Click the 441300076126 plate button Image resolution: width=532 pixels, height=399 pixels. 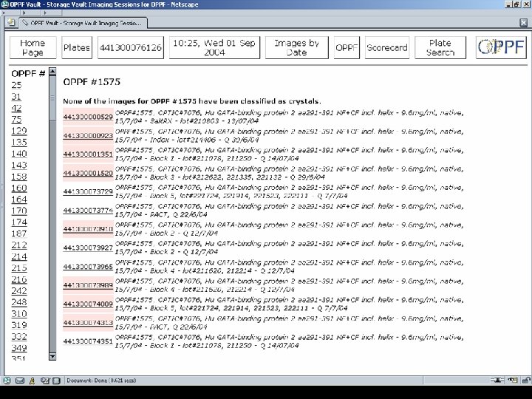click(x=131, y=47)
